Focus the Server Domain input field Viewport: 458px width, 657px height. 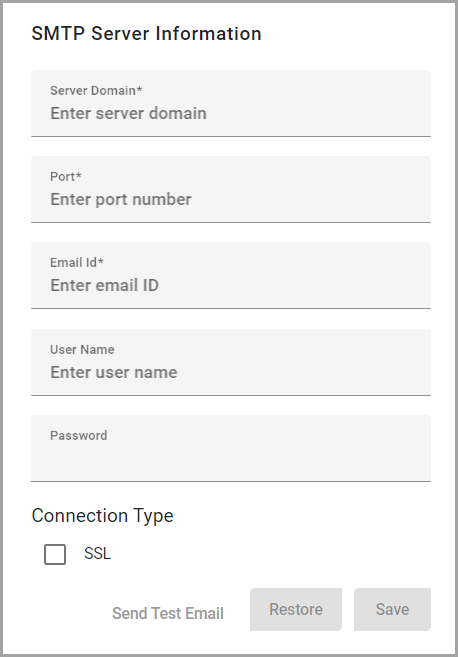click(231, 103)
